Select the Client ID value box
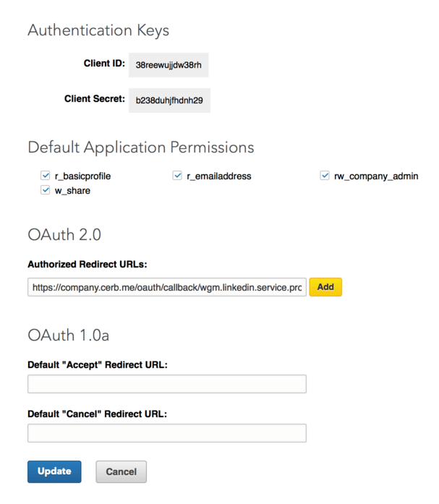439x504 pixels. click(x=169, y=65)
